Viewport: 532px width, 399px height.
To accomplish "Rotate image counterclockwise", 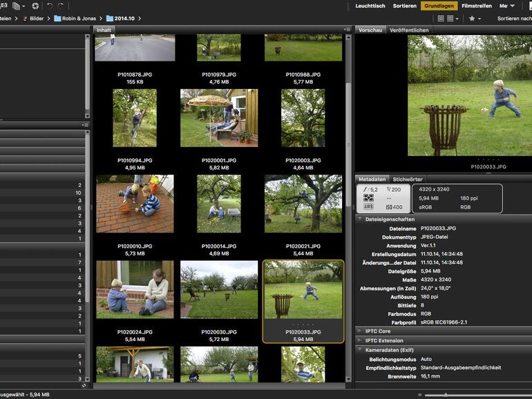I will point(50,6).
